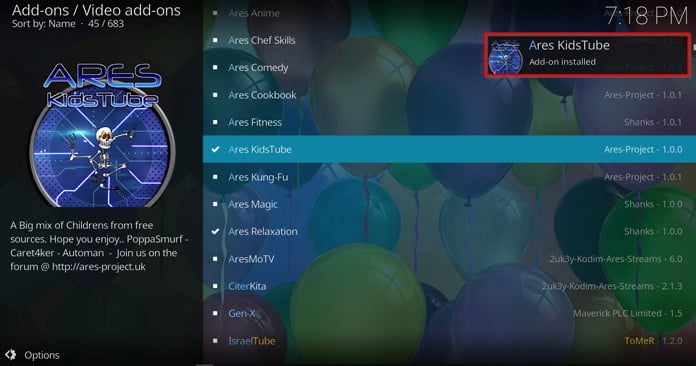Click the add-on description text
Viewport: 696px width, 366px height.
(99, 246)
